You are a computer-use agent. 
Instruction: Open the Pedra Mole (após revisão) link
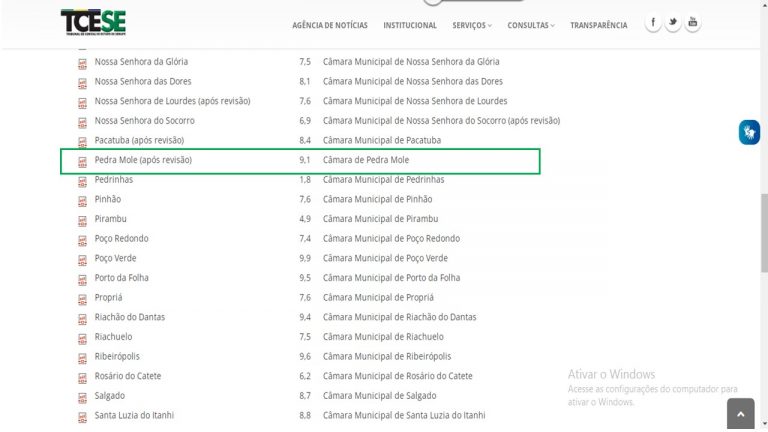pyautogui.click(x=143, y=160)
